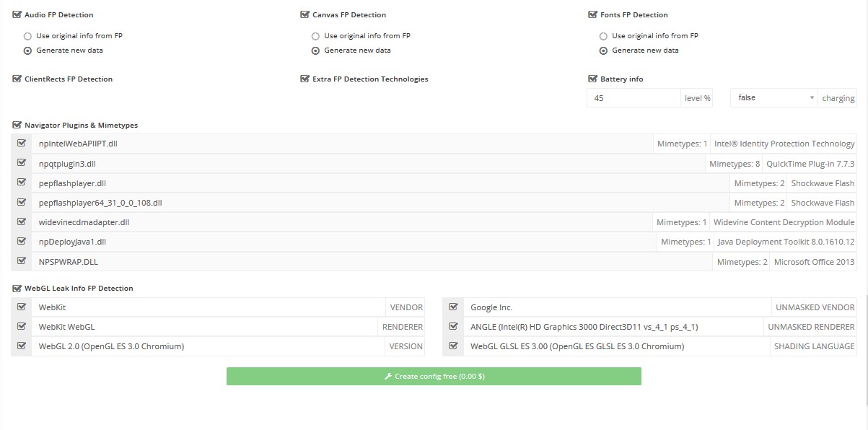Toggle Navigator Plugins & Mimetypes checkbox
The height and width of the screenshot is (430, 868).
pos(17,126)
